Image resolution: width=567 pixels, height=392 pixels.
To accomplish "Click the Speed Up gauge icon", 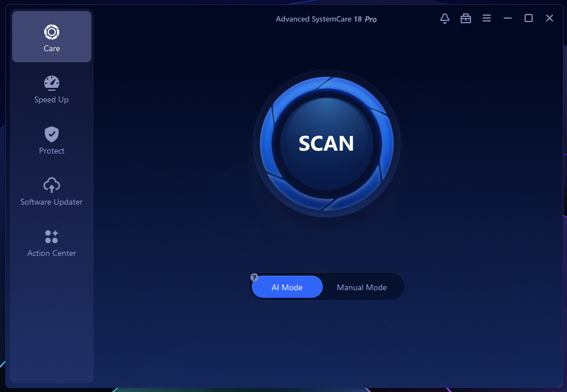I will click(x=52, y=83).
